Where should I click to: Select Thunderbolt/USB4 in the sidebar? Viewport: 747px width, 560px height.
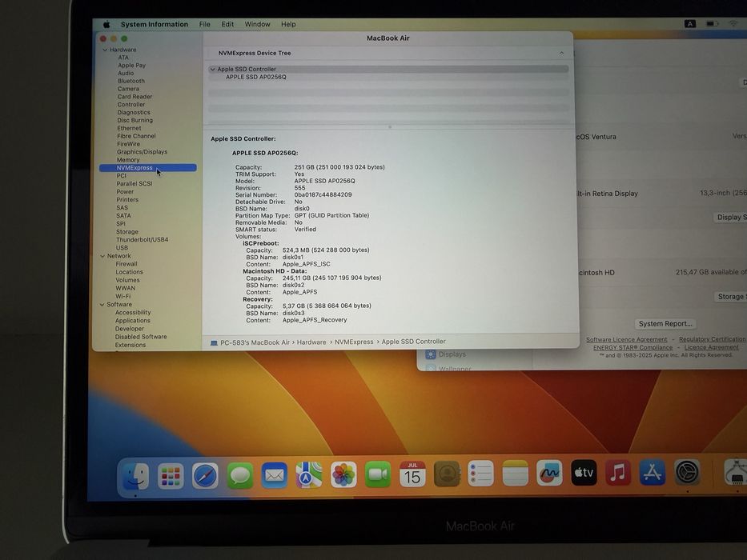(142, 239)
